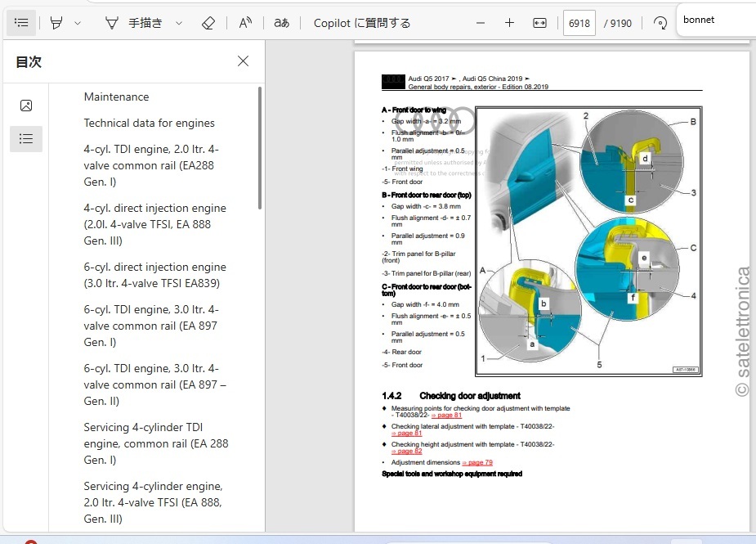
Task: Follow the page 79 link
Action: [477, 462]
